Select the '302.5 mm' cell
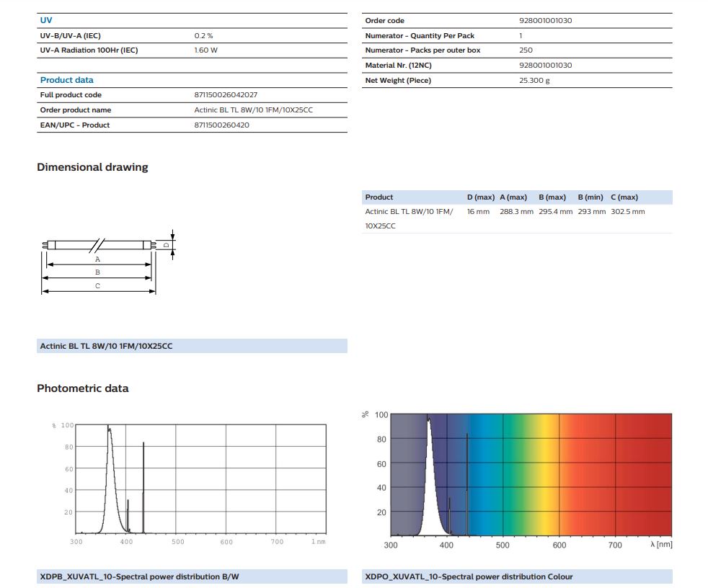The width and height of the screenshot is (708, 588). (628, 212)
